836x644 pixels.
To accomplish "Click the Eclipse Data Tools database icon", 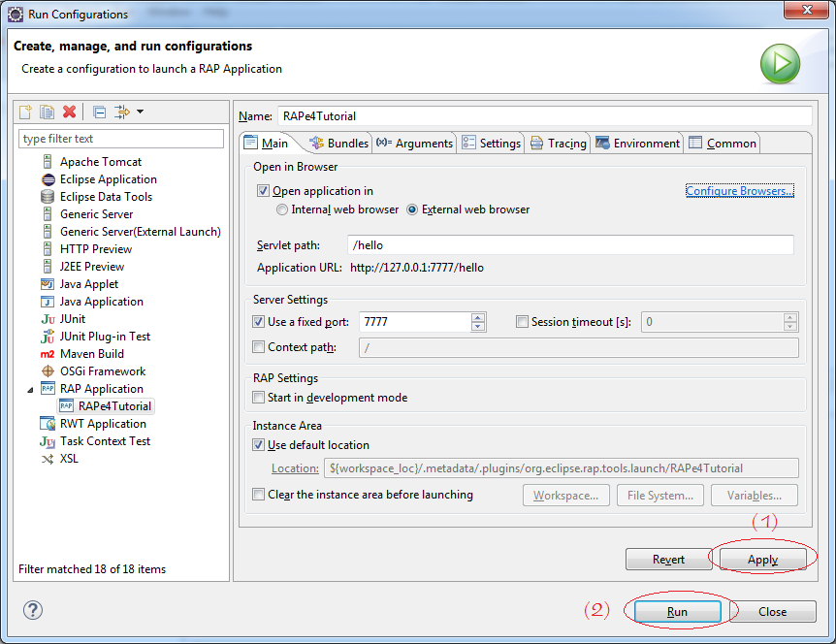I will pyautogui.click(x=48, y=197).
